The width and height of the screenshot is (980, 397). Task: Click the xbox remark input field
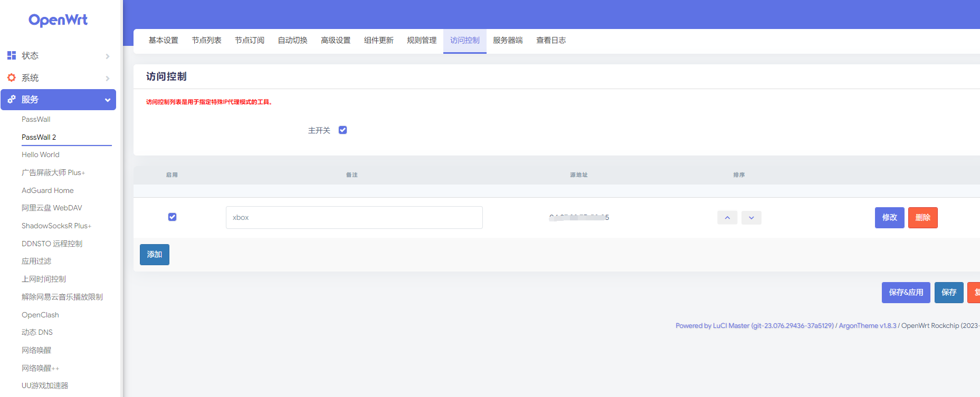tap(354, 218)
